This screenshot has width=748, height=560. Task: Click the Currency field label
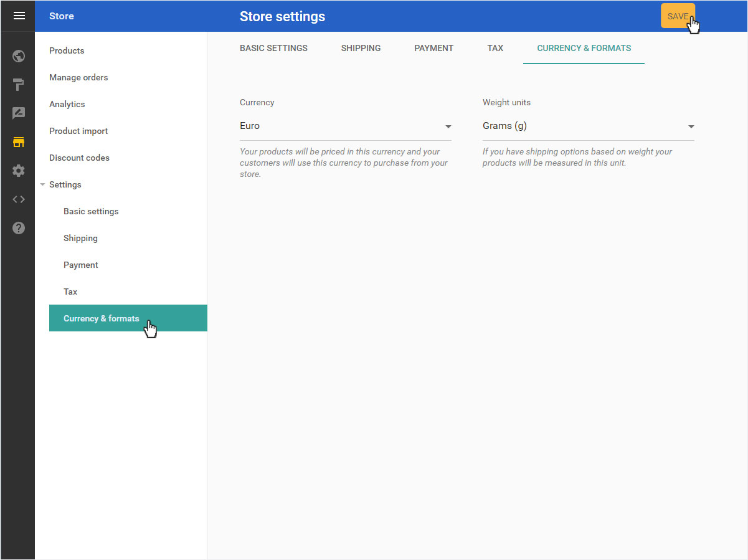pyautogui.click(x=257, y=102)
